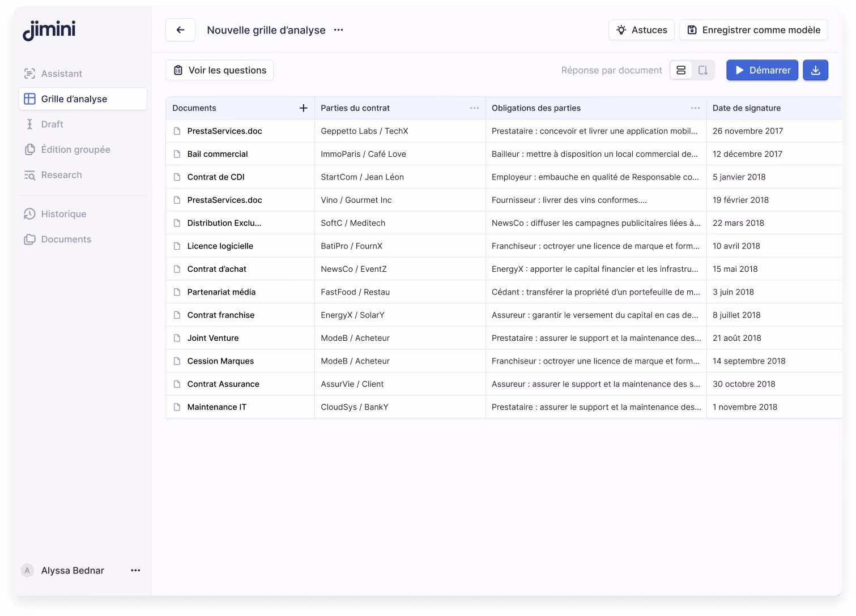Select the row layout view toggle
856x616 pixels.
coord(680,70)
